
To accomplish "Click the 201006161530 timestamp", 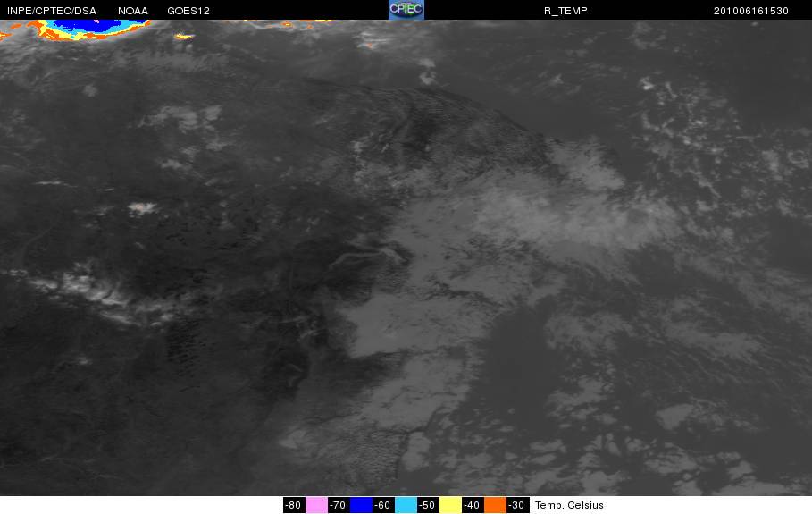I will click(751, 11).
